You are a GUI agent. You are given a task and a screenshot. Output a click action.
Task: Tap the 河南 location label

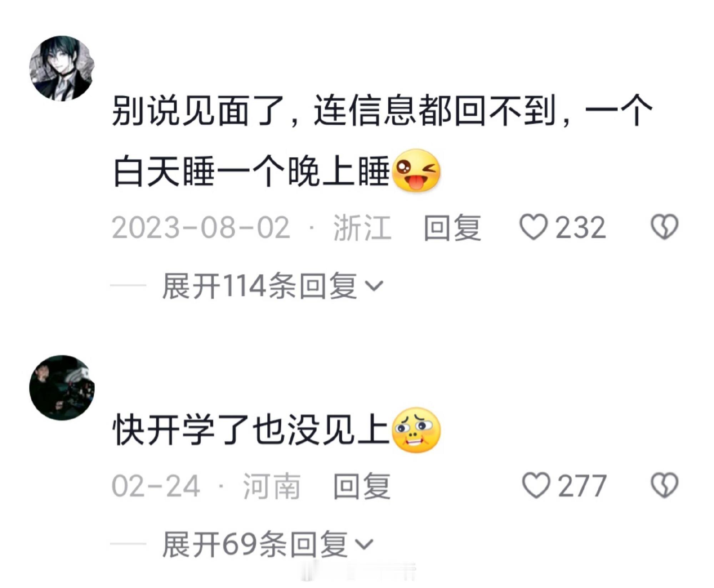(x=272, y=486)
